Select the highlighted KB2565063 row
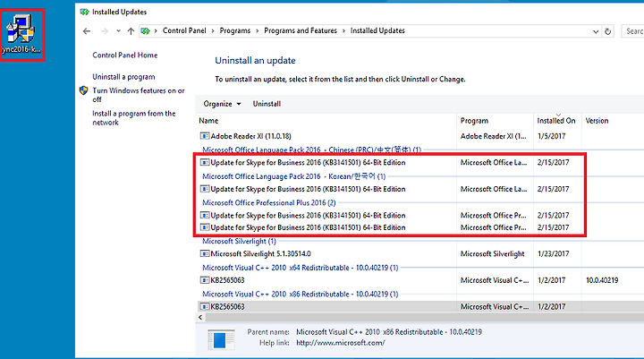The image size is (644, 359). (x=419, y=307)
